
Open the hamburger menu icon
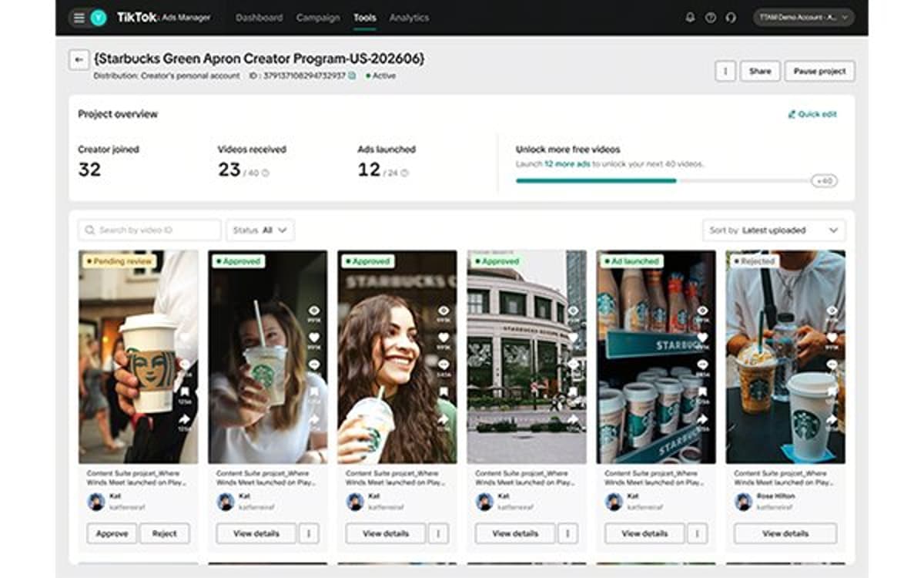79,18
